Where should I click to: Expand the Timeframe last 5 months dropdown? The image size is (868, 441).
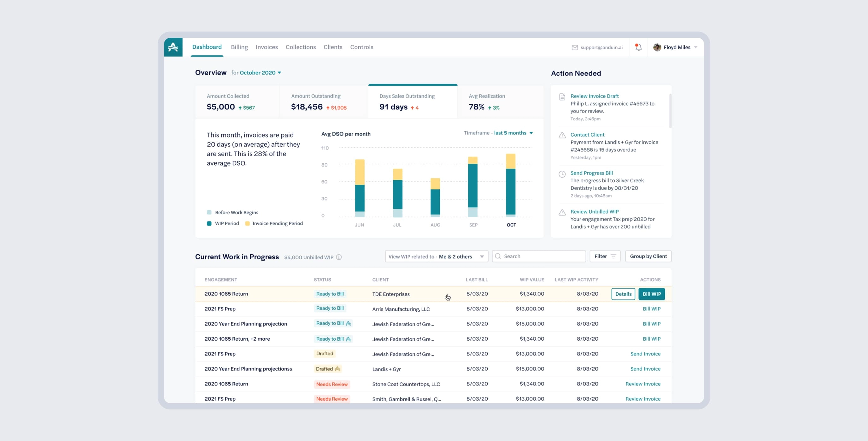pos(513,133)
